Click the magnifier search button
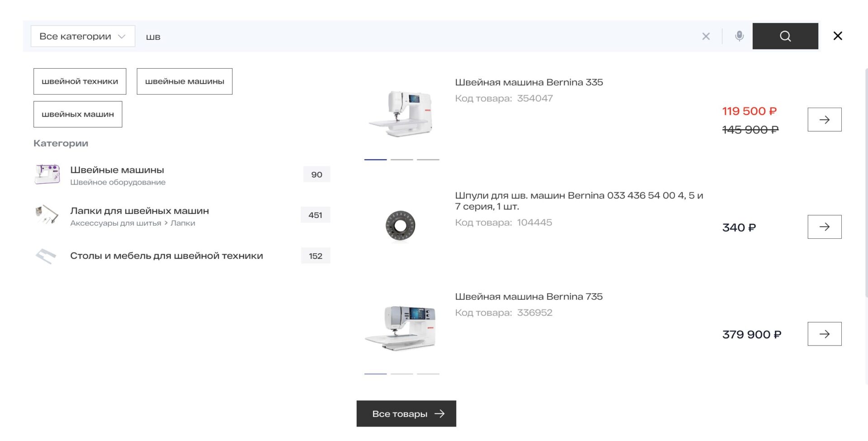Viewport: 868px width, 441px height. tap(785, 36)
